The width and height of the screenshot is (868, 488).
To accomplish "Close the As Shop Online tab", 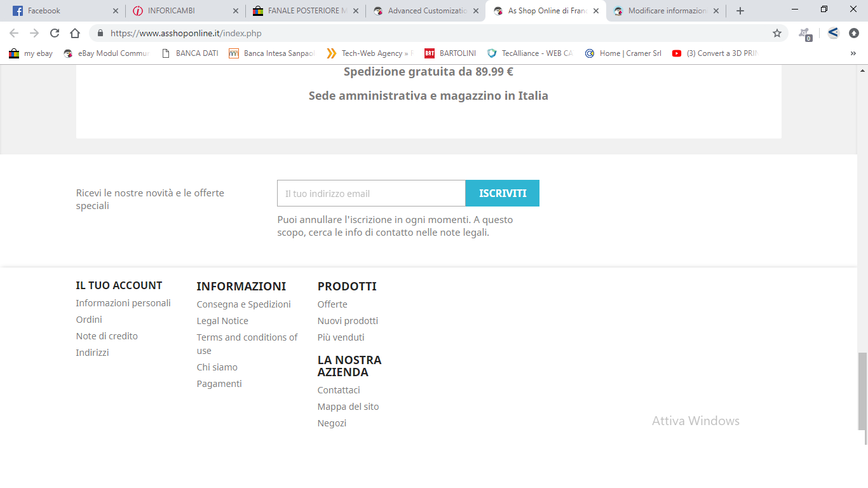I will click(x=596, y=11).
